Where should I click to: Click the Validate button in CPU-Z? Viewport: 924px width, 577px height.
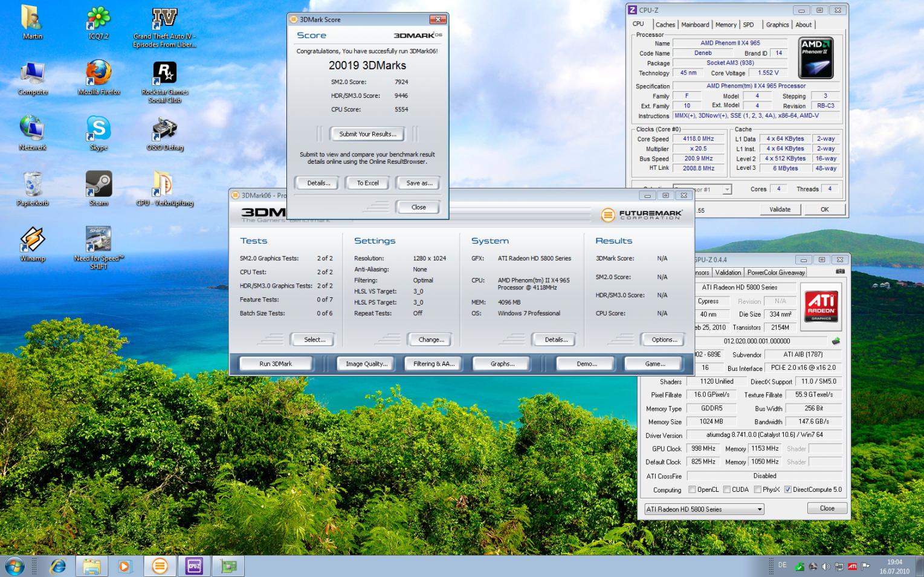pos(780,210)
